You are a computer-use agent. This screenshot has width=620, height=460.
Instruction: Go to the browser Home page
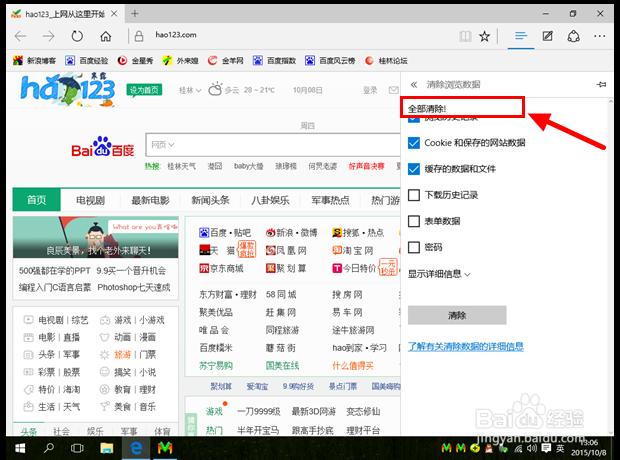pyautogui.click(x=105, y=36)
